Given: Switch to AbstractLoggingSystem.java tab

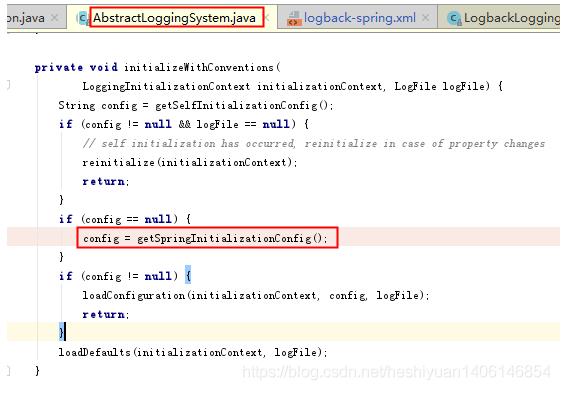Looking at the screenshot, I should click(174, 18).
